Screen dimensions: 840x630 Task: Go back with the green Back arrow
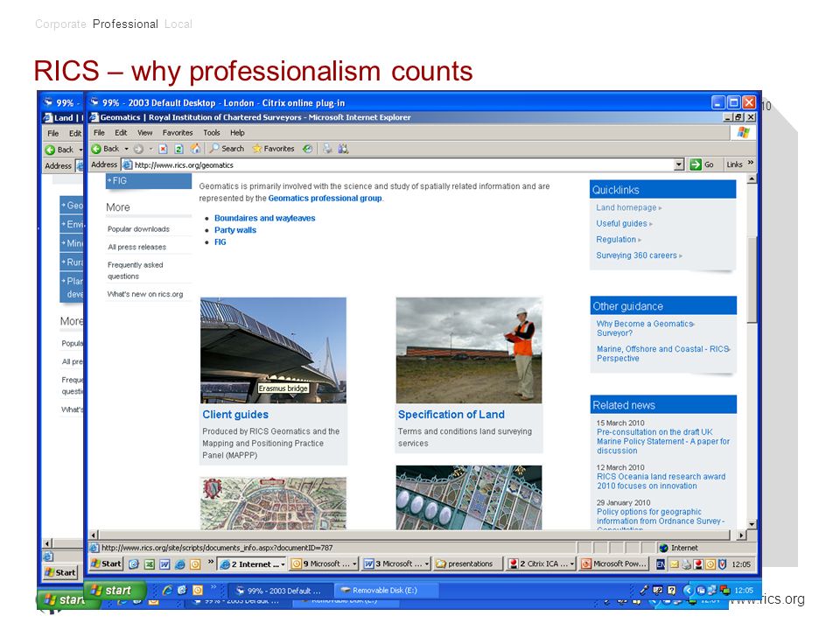click(x=106, y=149)
